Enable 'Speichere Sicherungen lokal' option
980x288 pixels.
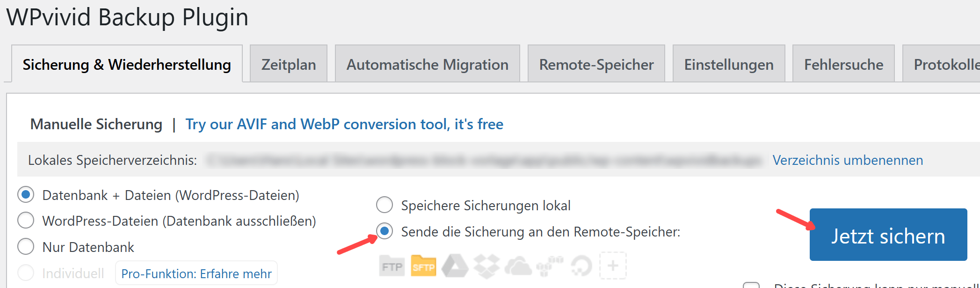pos(385,205)
